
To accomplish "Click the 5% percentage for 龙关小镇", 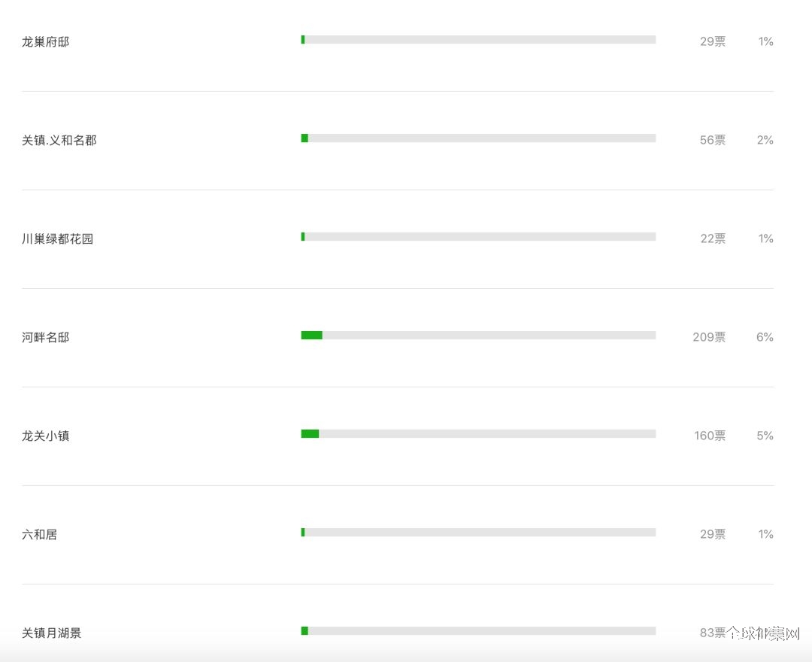I will coord(765,436).
